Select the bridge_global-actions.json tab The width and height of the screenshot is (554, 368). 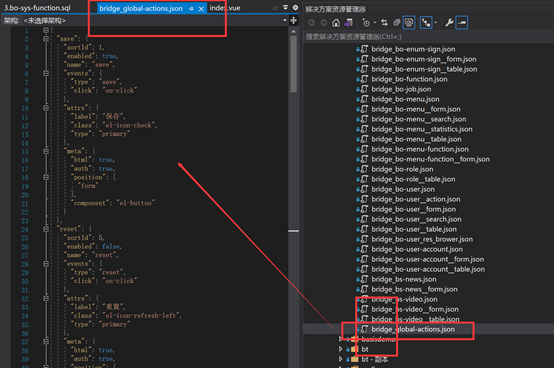click(141, 8)
